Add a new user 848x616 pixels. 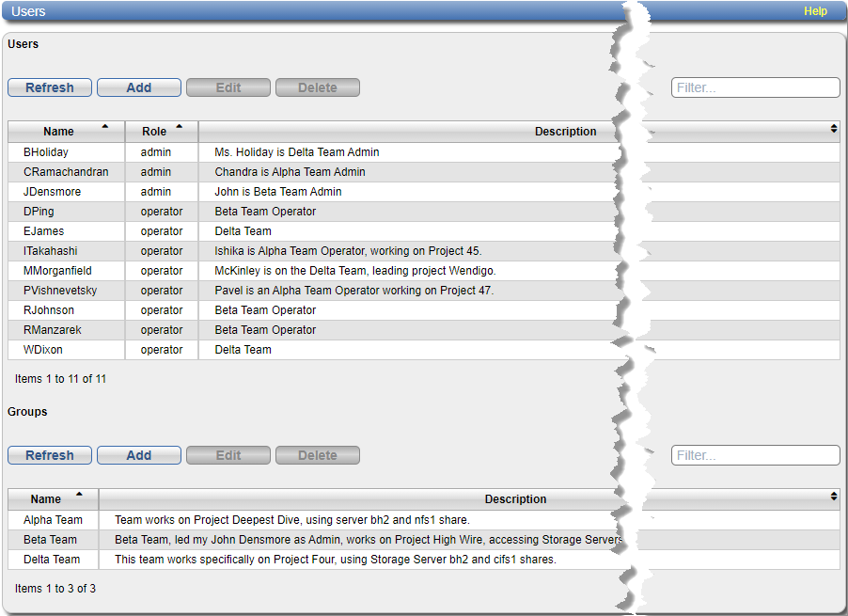click(x=139, y=87)
